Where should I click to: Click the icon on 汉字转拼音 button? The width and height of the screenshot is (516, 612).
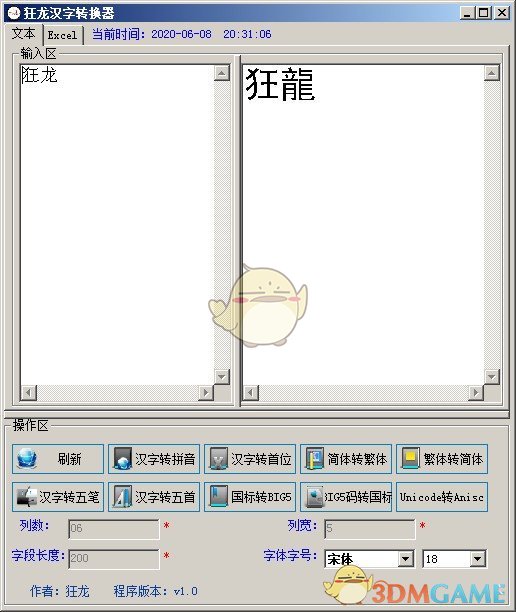(x=122, y=459)
